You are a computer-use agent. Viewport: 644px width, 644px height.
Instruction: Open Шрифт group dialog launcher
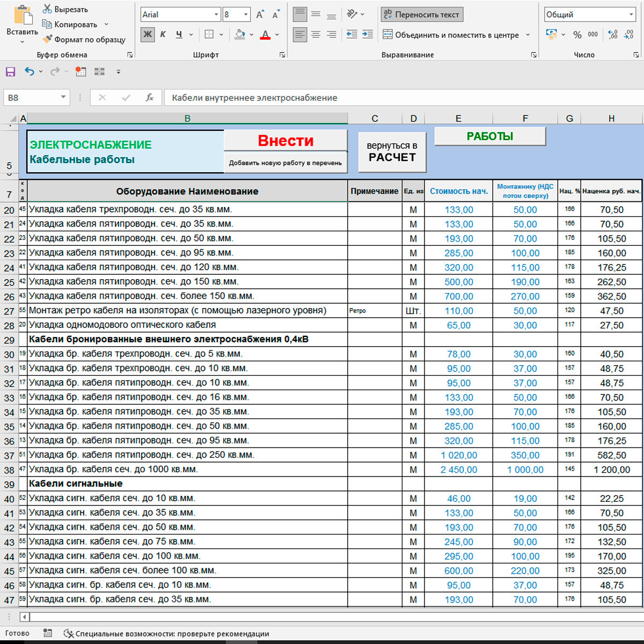click(283, 55)
